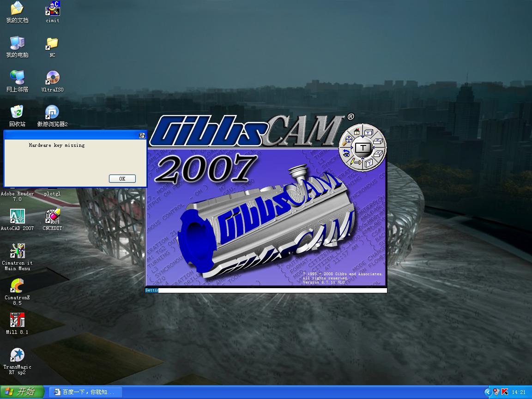Viewport: 532px width, 399px height.
Task: Click the Adobe Reader 7.0 label
Action: coord(17,196)
